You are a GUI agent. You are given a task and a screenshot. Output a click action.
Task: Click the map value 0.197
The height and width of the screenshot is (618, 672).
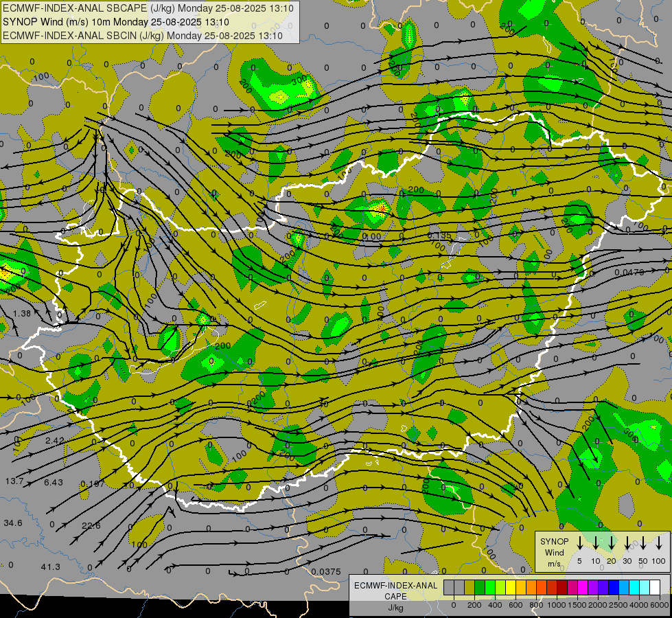pos(93,484)
